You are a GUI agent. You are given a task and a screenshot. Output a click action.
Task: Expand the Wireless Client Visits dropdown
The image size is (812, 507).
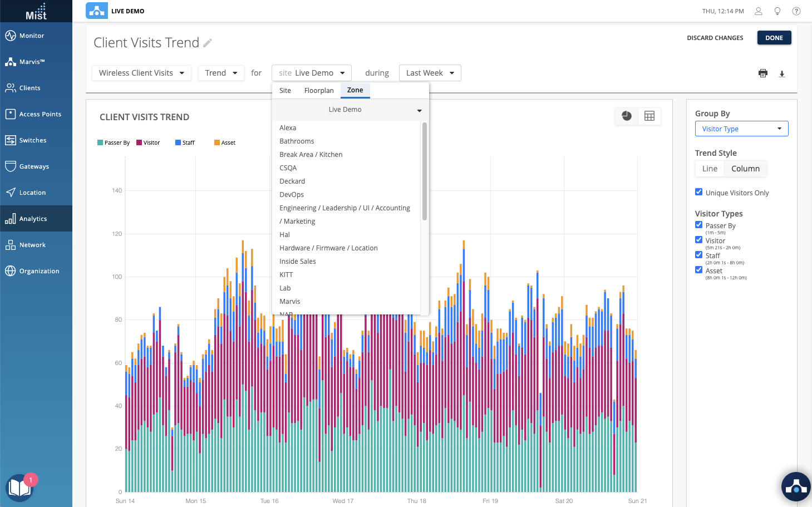[141, 73]
